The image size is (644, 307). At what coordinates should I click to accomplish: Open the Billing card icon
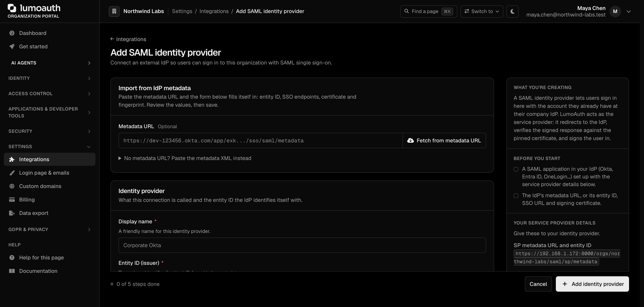pos(12,200)
